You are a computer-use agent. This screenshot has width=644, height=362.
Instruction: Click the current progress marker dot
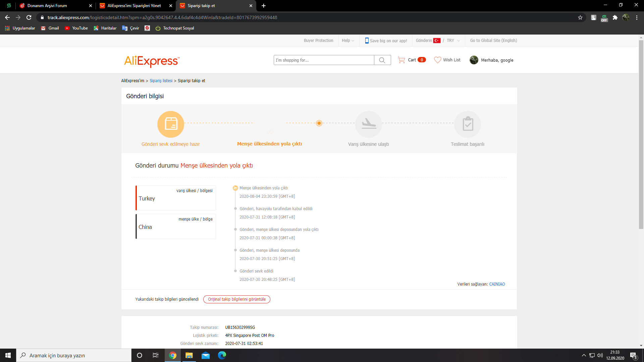[x=319, y=123]
